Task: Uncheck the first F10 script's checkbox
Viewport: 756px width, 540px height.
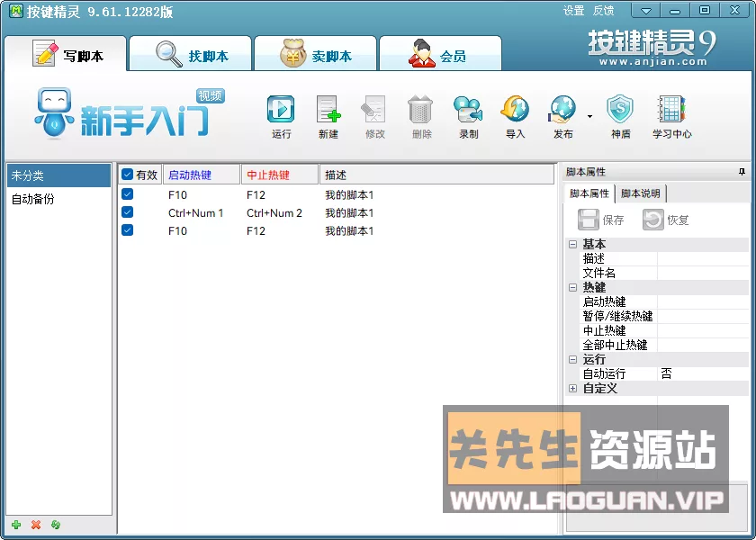Action: click(126, 195)
